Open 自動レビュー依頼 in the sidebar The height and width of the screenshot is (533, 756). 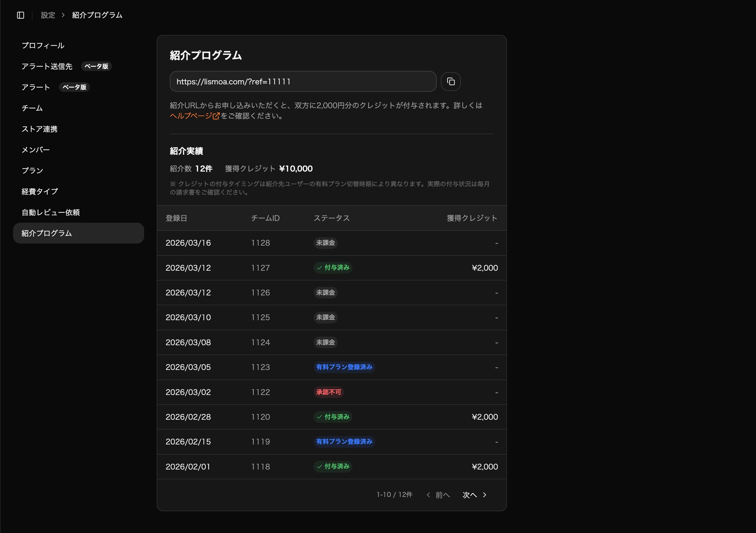[51, 213]
